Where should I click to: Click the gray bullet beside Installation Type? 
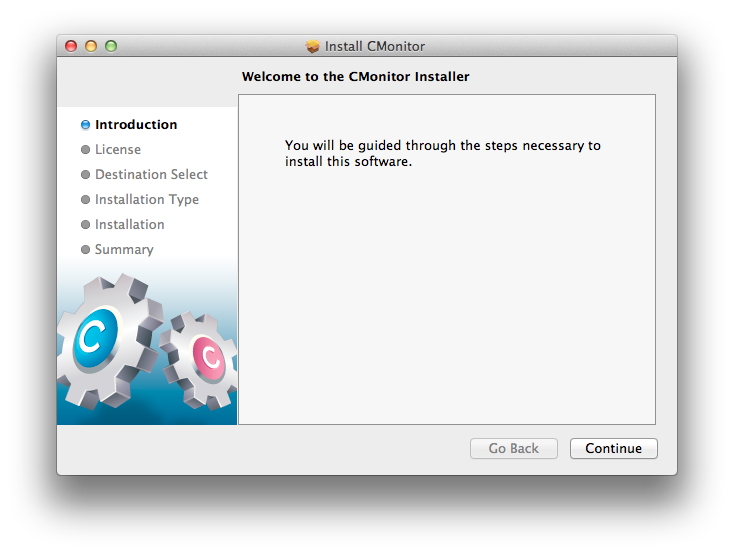tap(85, 199)
